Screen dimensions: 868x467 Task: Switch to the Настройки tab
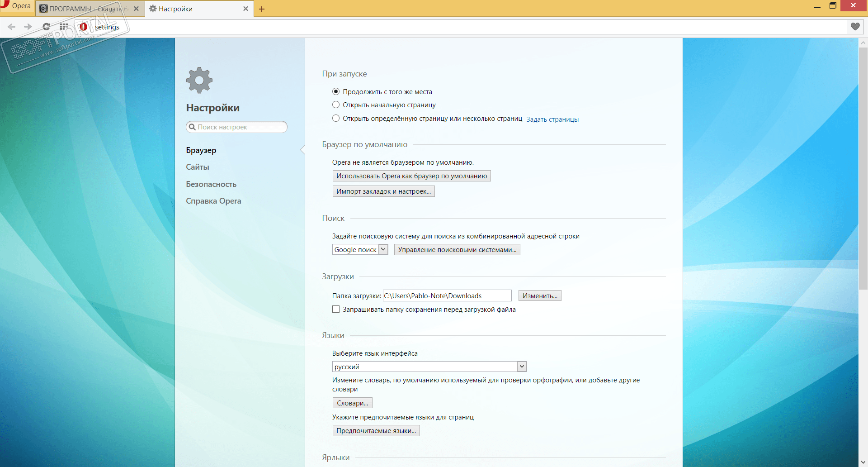(199, 9)
